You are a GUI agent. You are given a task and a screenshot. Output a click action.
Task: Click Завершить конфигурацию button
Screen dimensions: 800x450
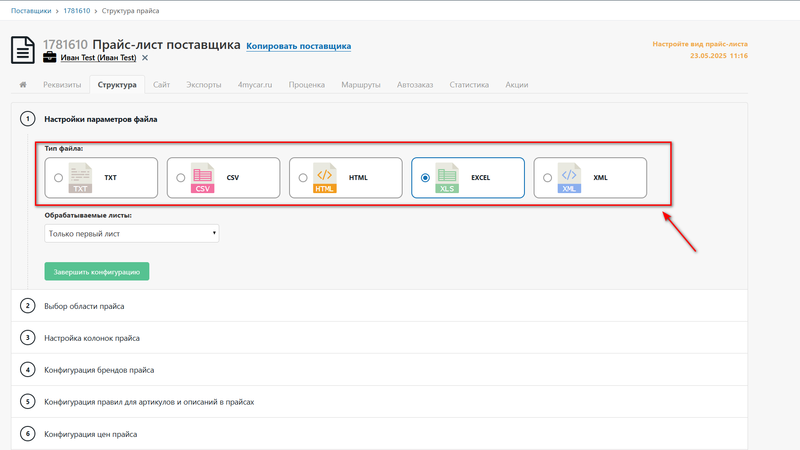[x=97, y=271]
